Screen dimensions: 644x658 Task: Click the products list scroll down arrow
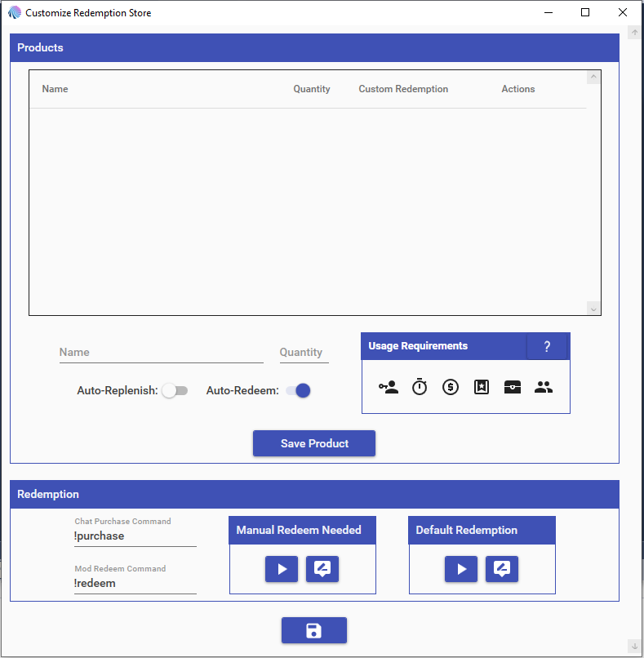593,309
